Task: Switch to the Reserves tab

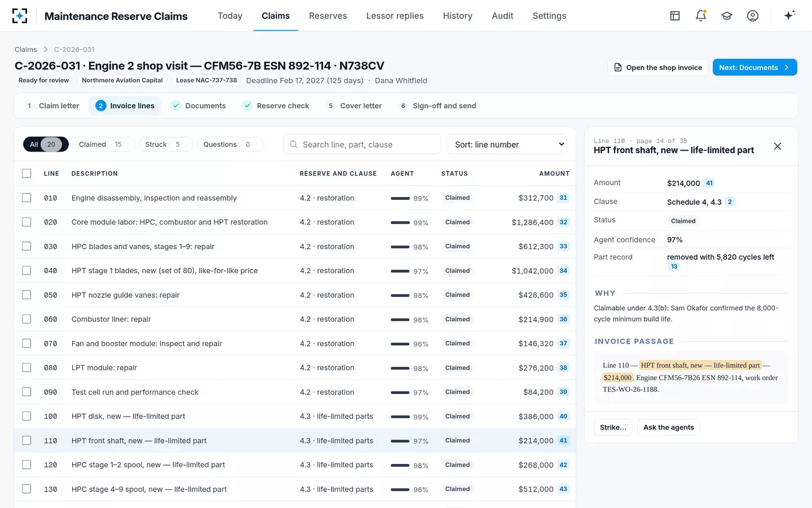Action: click(x=328, y=16)
